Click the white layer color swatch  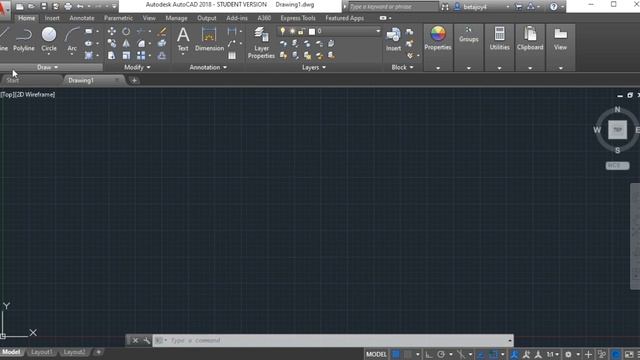pos(312,31)
